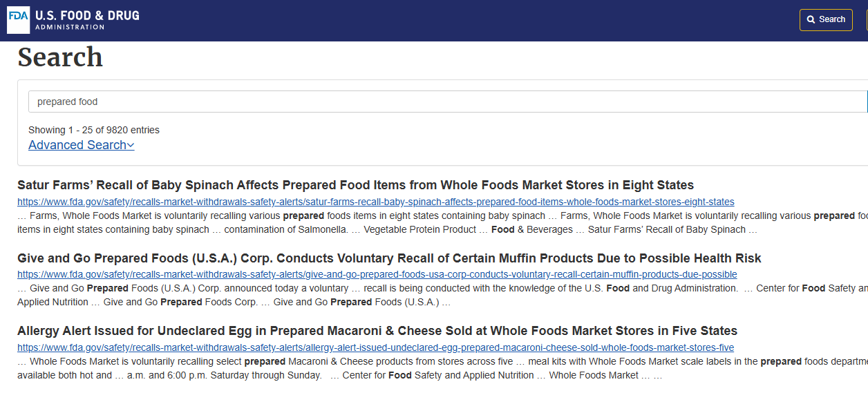Open Satur Farms' baby spinach recall result
The width and height of the screenshot is (868, 393).
pos(355,185)
